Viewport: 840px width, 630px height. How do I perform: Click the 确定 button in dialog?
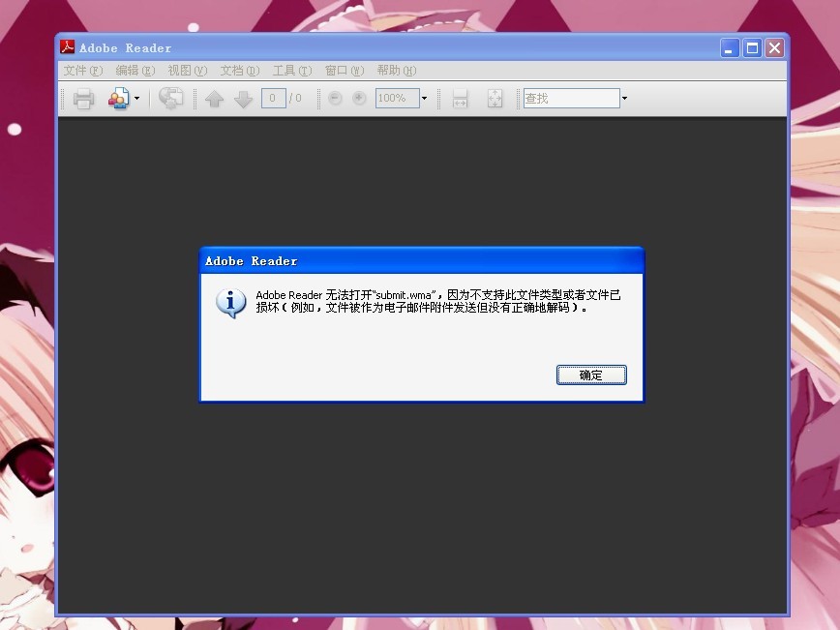[591, 375]
